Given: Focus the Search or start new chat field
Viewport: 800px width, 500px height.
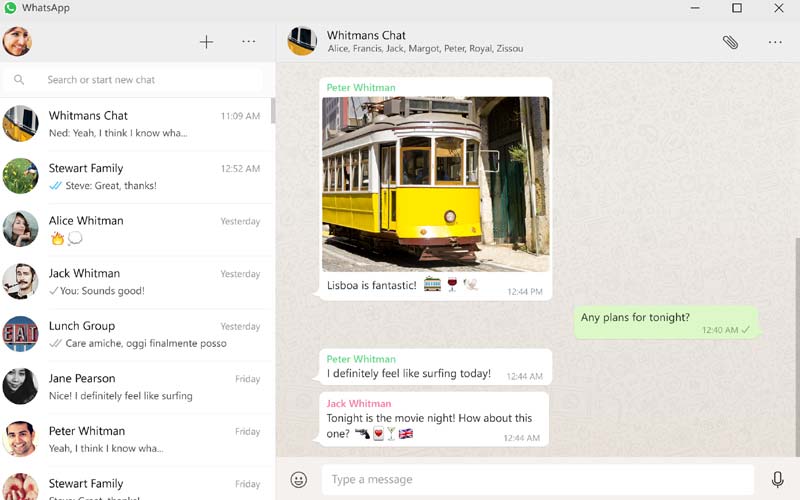Looking at the screenshot, I should point(150,80).
